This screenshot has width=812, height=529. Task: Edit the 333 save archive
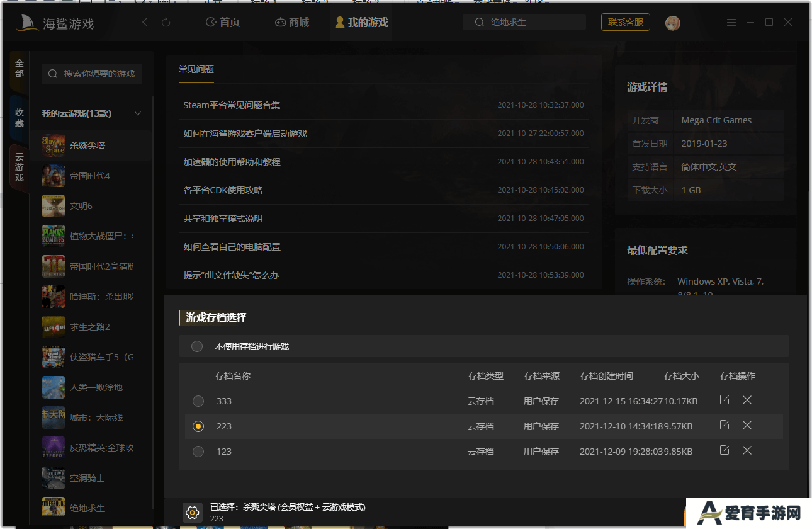[725, 400]
